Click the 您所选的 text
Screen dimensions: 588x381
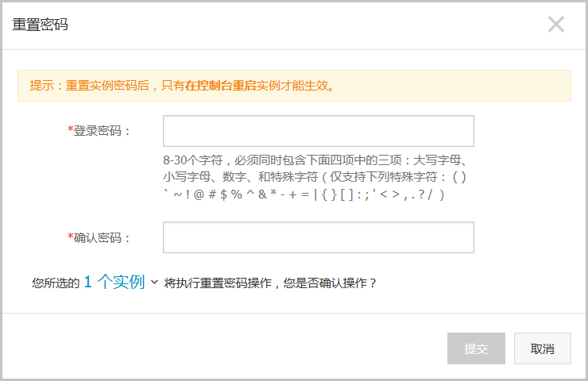coord(55,283)
